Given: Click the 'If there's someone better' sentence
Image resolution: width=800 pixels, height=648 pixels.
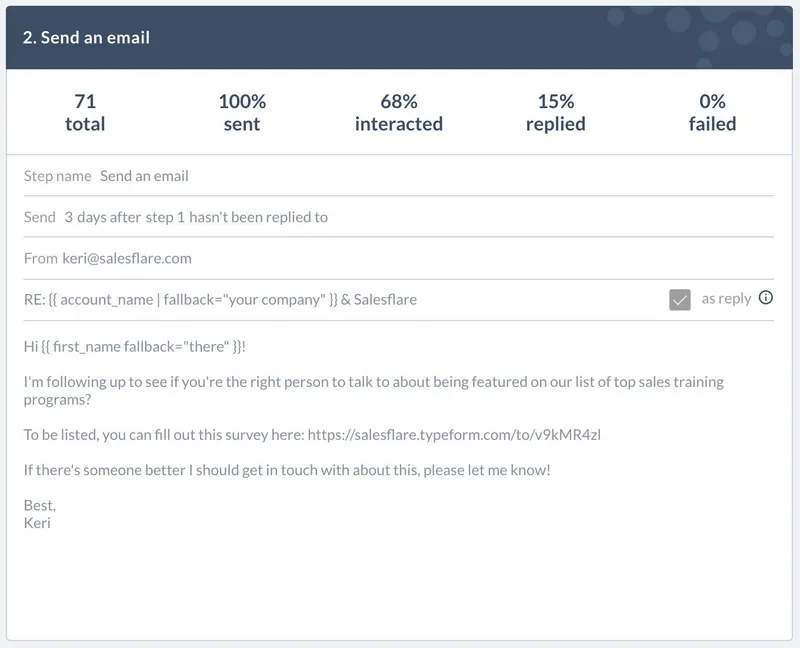Looking at the screenshot, I should click(x=287, y=470).
